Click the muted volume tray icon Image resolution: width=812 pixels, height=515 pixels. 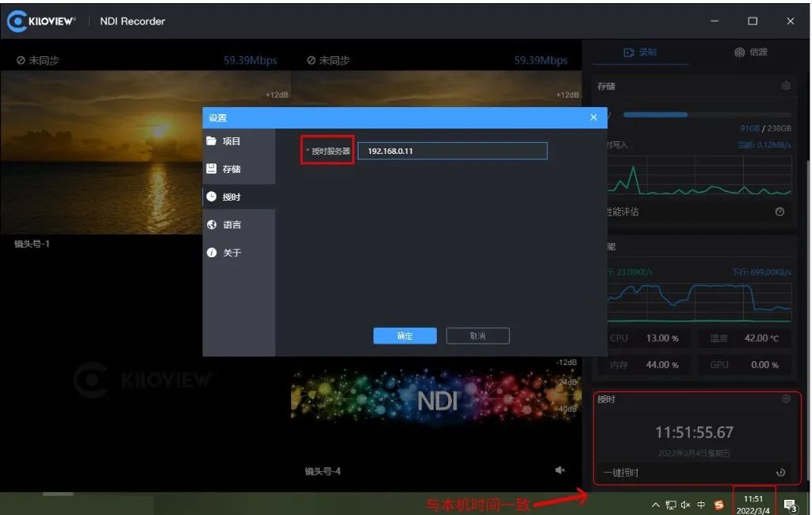(x=686, y=505)
